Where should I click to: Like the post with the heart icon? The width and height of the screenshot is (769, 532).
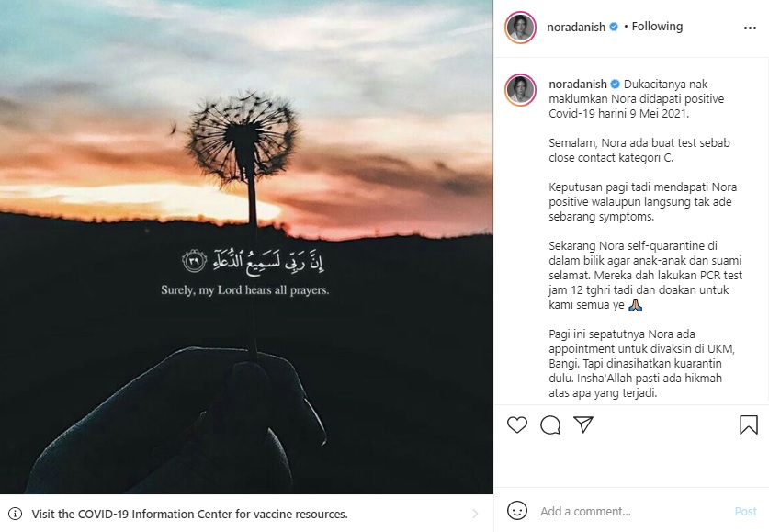(x=517, y=424)
